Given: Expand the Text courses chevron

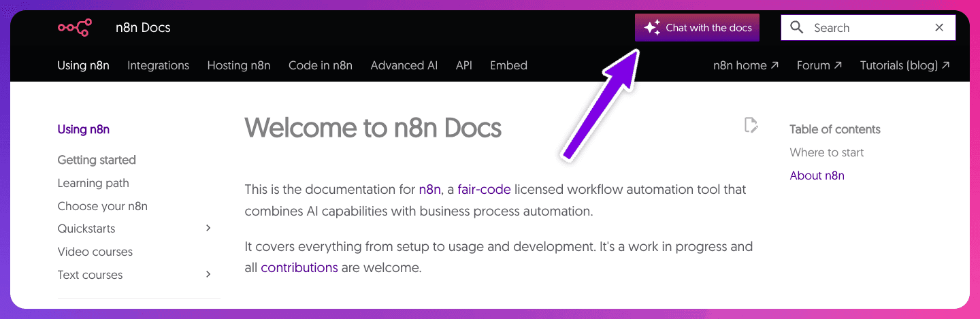Looking at the screenshot, I should click(x=208, y=274).
